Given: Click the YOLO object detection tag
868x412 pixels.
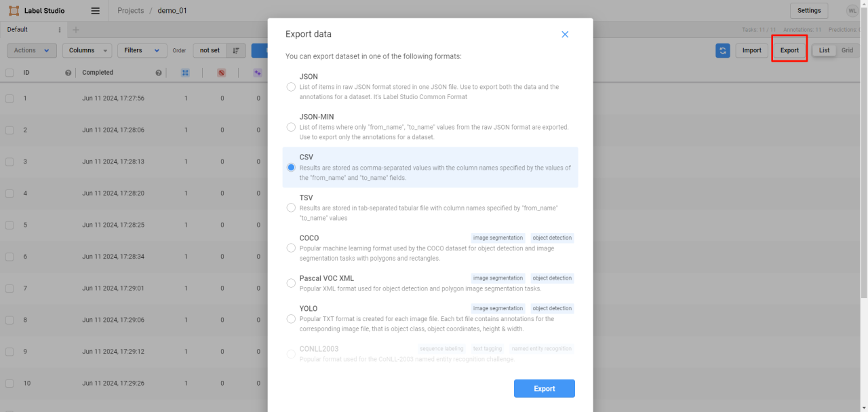Looking at the screenshot, I should 552,308.
